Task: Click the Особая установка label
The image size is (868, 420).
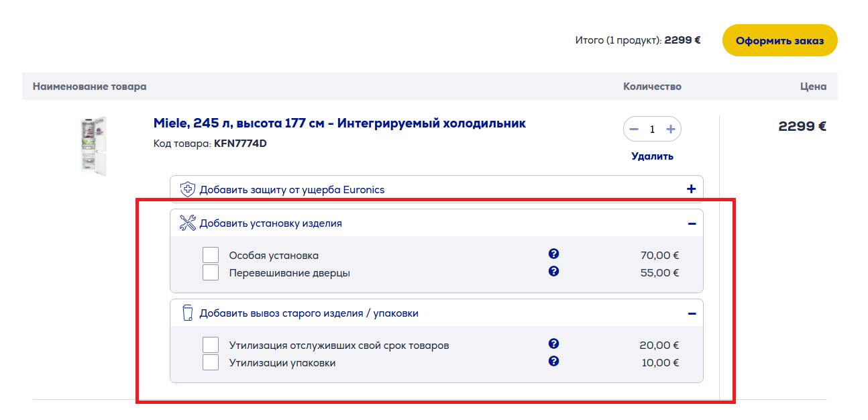Action: tap(274, 256)
